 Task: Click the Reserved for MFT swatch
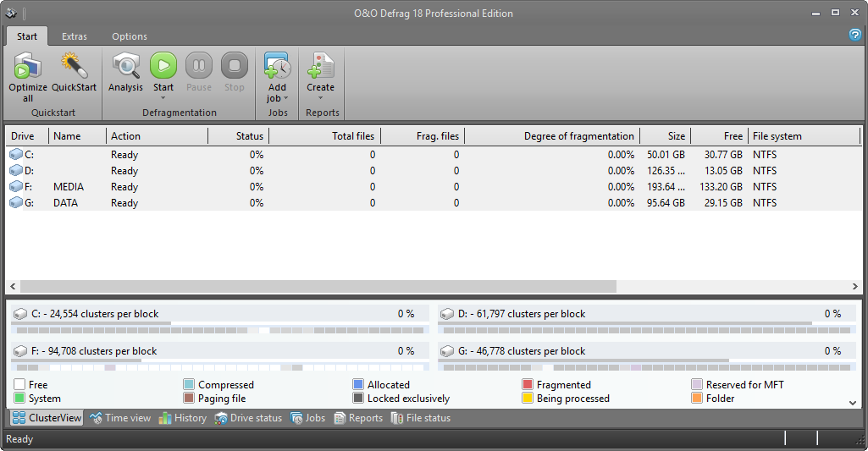[697, 384]
